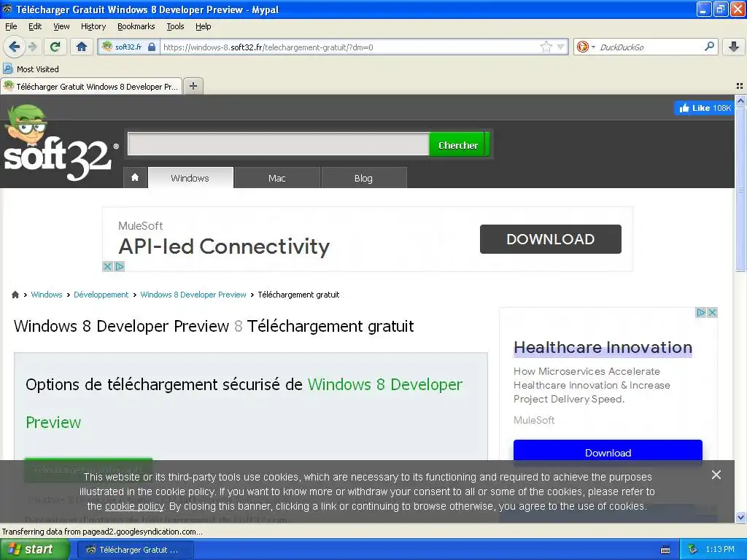The width and height of the screenshot is (747, 560).
Task: Open the Edit menu
Action: [x=35, y=26]
